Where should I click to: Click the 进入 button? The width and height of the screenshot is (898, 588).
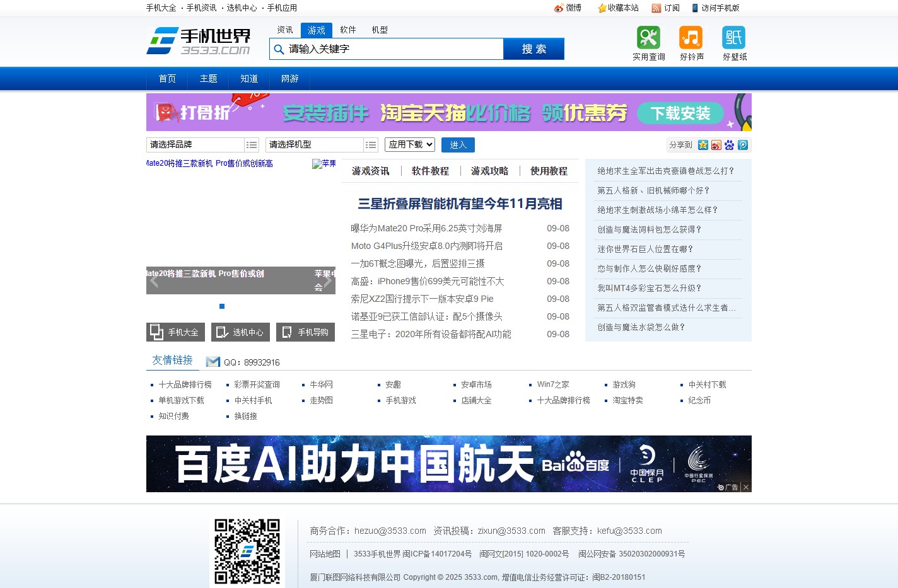pyautogui.click(x=458, y=145)
